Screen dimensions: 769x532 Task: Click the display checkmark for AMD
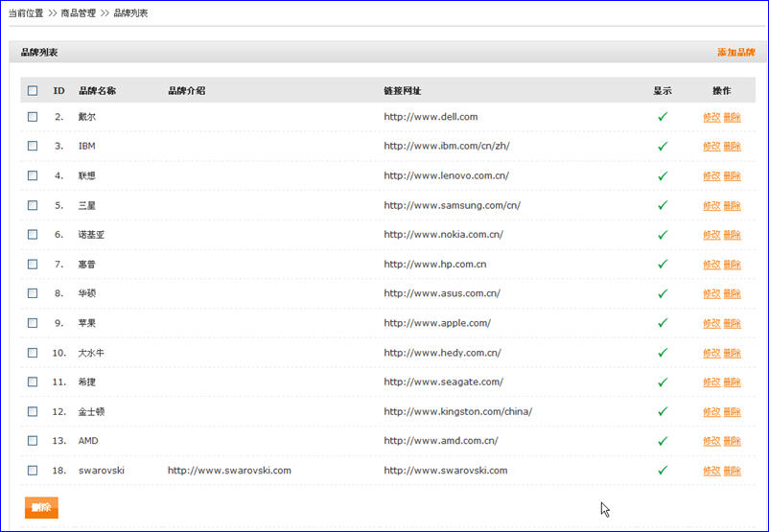click(663, 441)
